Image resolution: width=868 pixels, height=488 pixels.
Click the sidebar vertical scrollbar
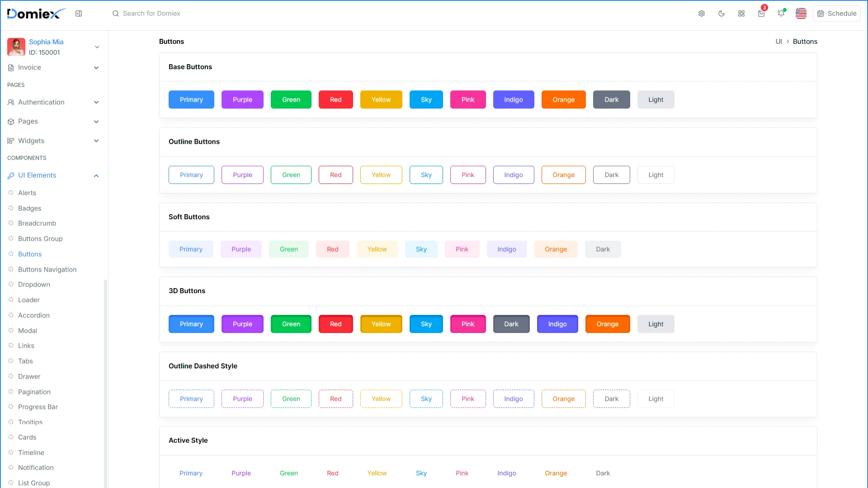tap(106, 383)
